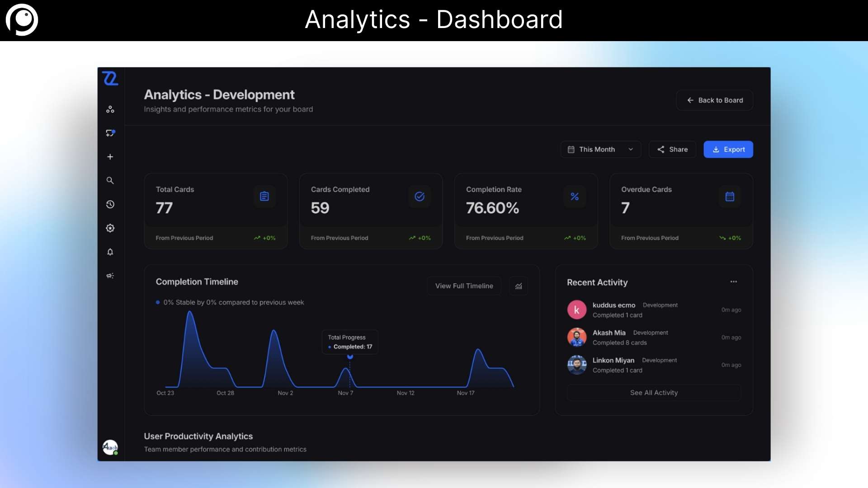The width and height of the screenshot is (868, 488).
Task: Open Recent Activity three-dots menu
Action: click(733, 282)
